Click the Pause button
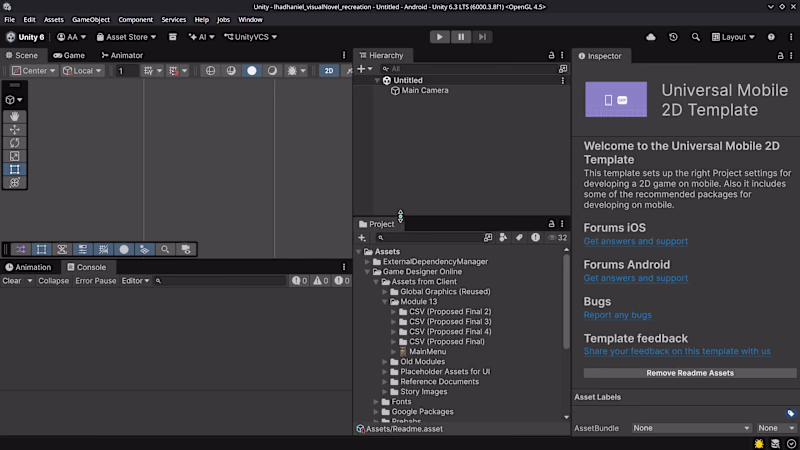This screenshot has width=800, height=450. pyautogui.click(x=461, y=37)
